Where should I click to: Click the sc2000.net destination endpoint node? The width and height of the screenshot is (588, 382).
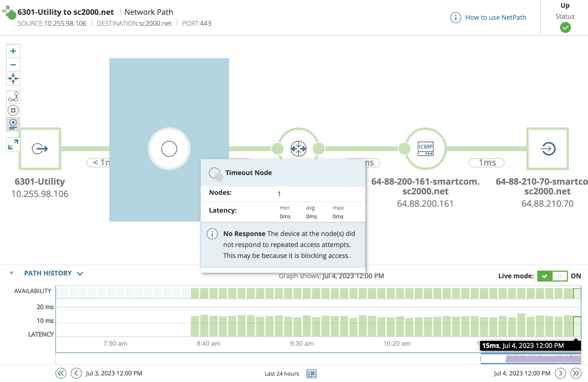point(547,149)
